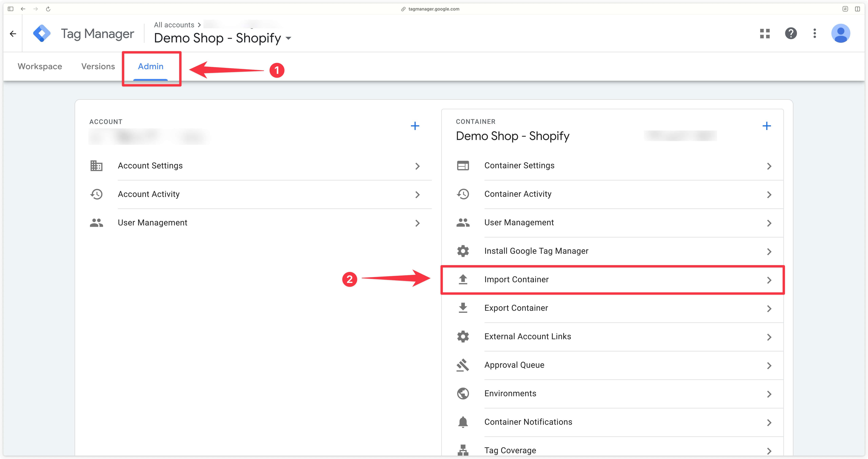Click the Account Activity history icon
Image resolution: width=868 pixels, height=459 pixels.
96,194
